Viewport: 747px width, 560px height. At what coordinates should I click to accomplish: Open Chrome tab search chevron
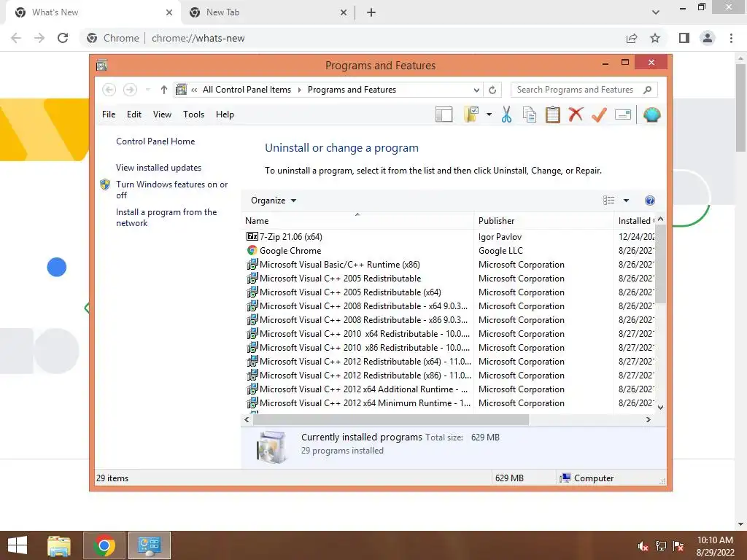656,12
